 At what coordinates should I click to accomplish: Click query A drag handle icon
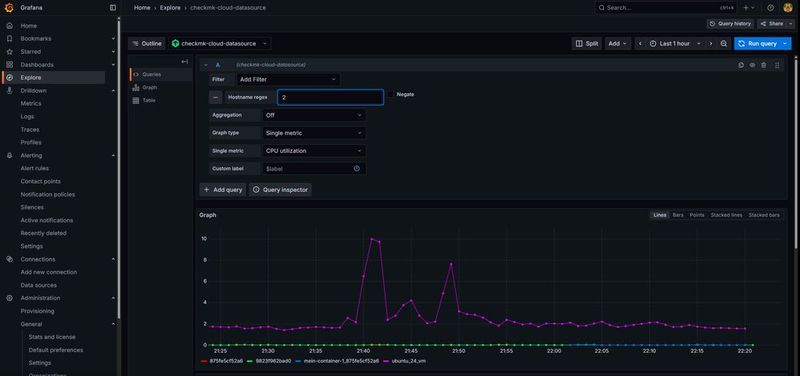pyautogui.click(x=777, y=65)
